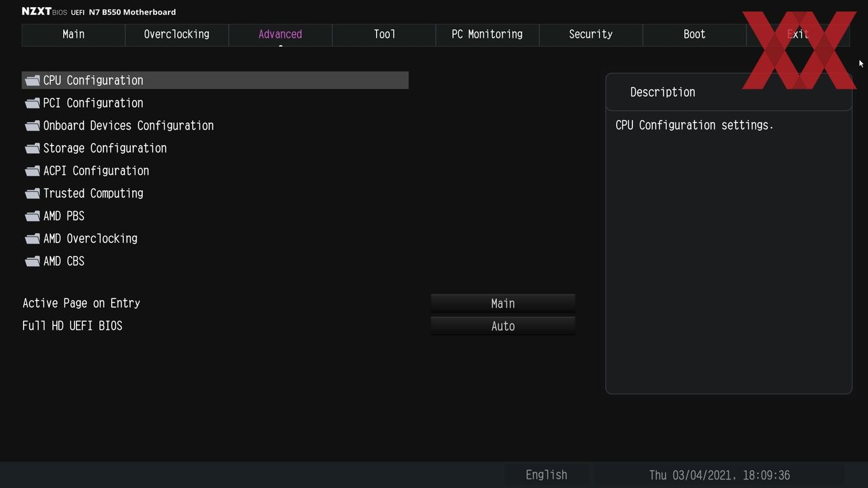Change Active Page on Entry value Main

[503, 304]
